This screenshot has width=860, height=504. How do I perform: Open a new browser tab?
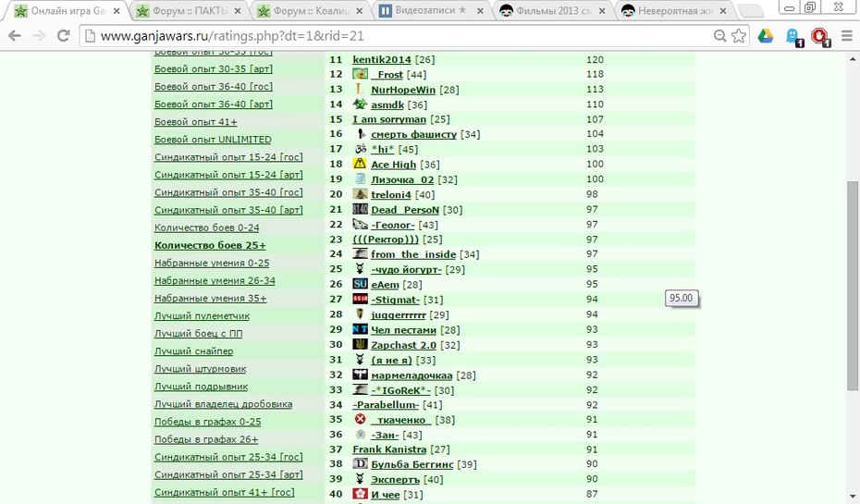click(749, 10)
